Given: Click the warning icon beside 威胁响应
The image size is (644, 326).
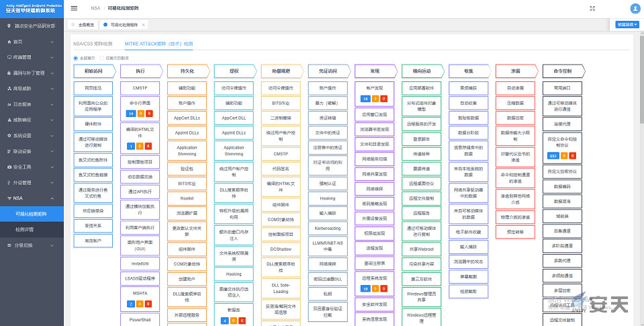Looking at the screenshot, I should 9,120.
